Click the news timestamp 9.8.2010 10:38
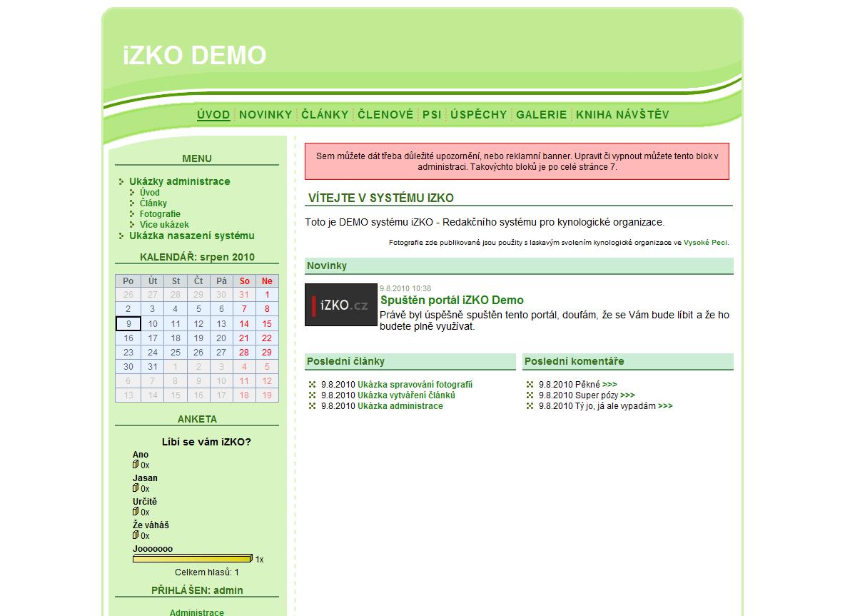 (405, 288)
